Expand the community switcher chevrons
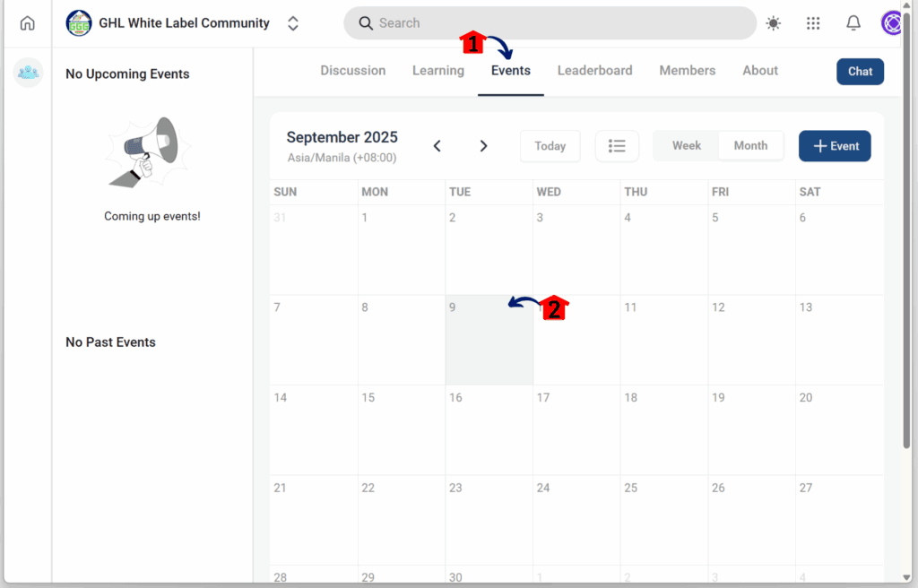918x588 pixels. click(293, 23)
